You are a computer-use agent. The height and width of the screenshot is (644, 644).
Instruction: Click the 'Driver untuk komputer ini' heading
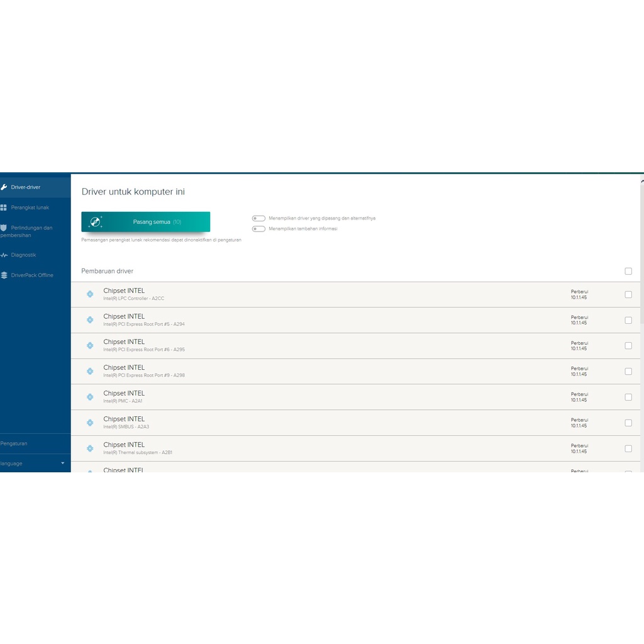coord(133,192)
